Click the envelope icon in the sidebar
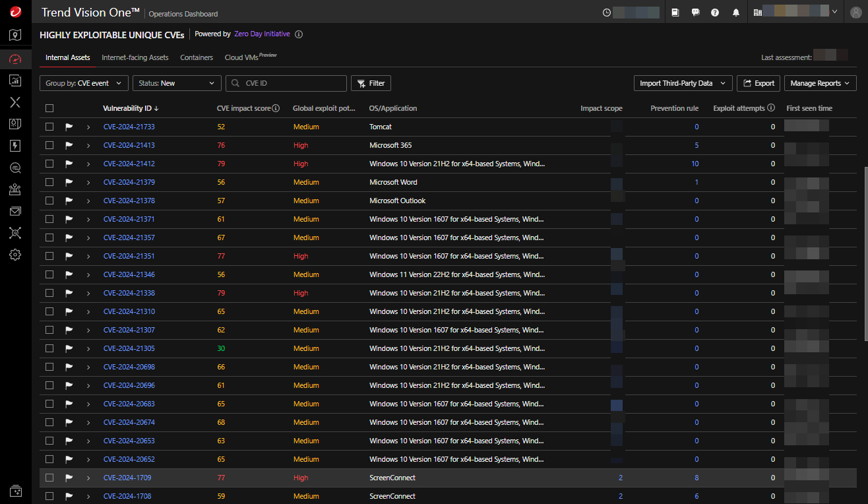 15,211
